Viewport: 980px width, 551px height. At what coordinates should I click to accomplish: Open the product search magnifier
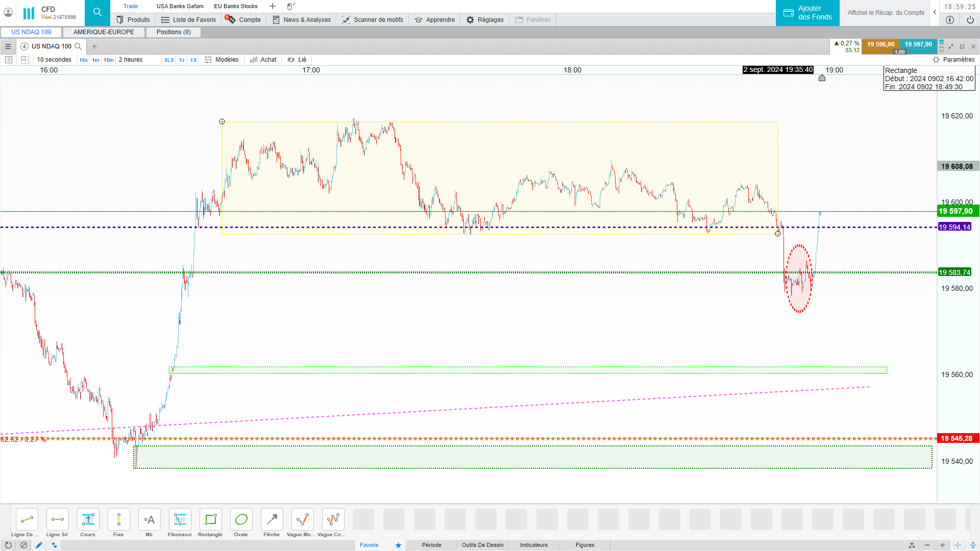[97, 13]
